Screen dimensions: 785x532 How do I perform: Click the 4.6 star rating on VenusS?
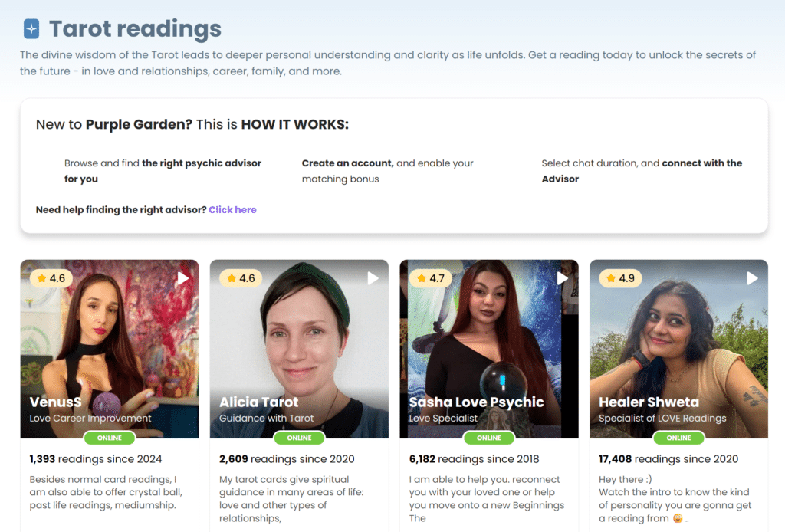tap(51, 278)
